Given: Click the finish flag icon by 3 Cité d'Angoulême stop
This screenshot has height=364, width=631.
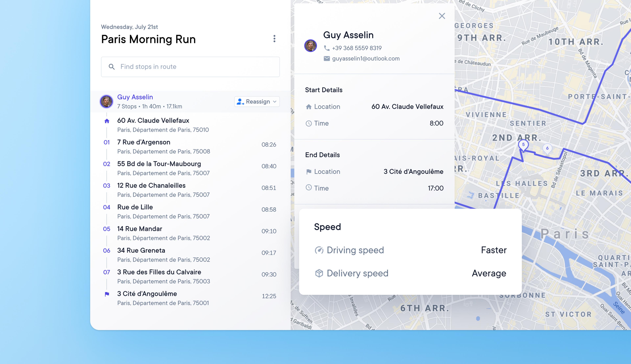Looking at the screenshot, I should pos(107,294).
